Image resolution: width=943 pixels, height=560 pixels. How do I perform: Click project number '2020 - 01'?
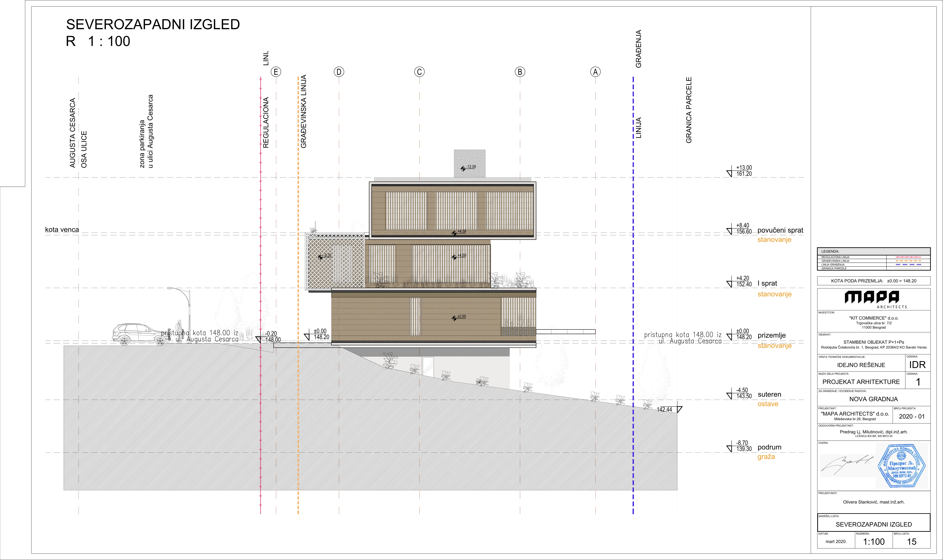coord(912,417)
